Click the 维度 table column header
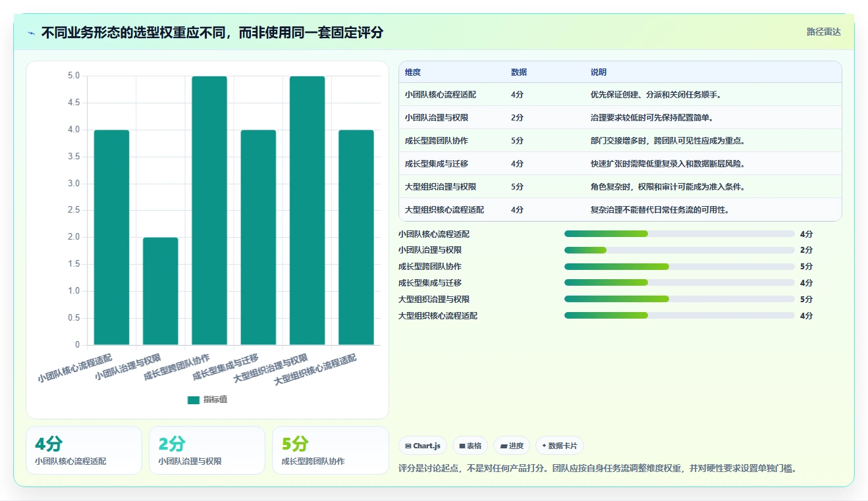The width and height of the screenshot is (868, 501). click(413, 72)
